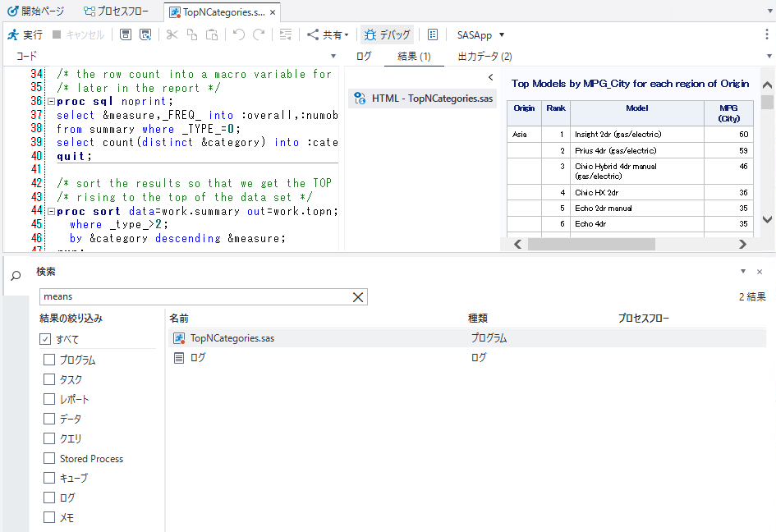Enable the Stored Process filter checkbox
This screenshot has width=776, height=532.
pyautogui.click(x=49, y=458)
